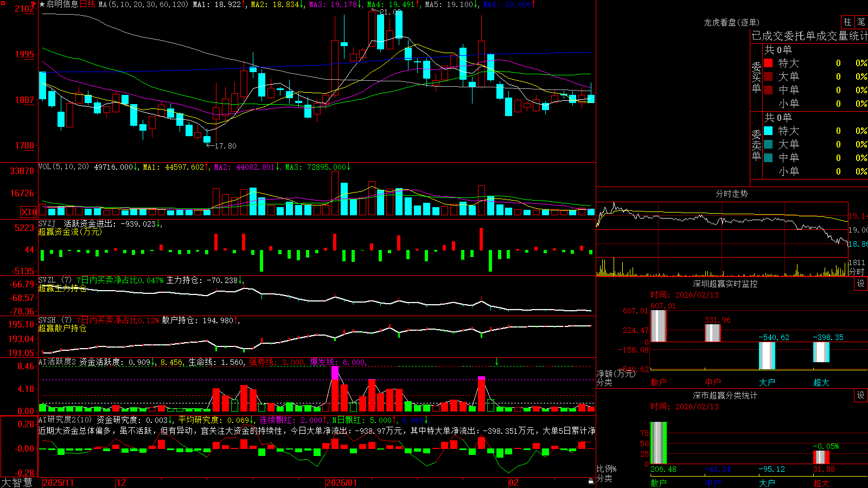Click the green arrow marker in AI活跃度 panel
The height and width of the screenshot is (488, 868).
[496, 362]
